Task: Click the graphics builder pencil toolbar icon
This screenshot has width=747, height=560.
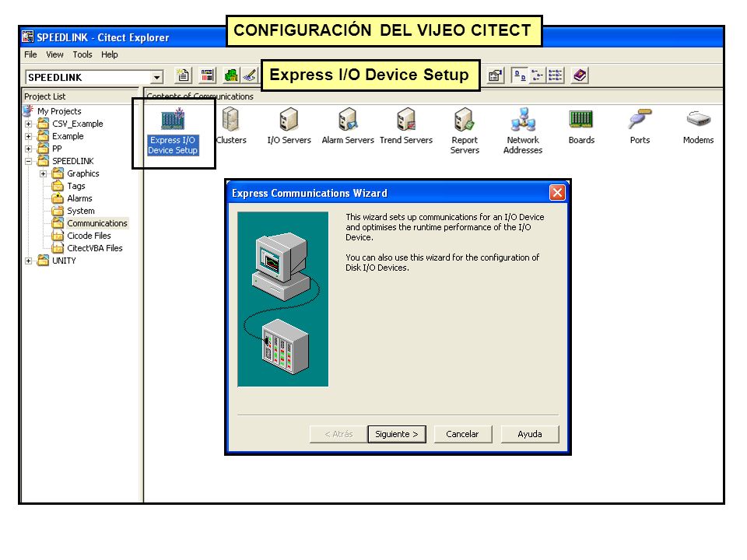Action: (250, 75)
